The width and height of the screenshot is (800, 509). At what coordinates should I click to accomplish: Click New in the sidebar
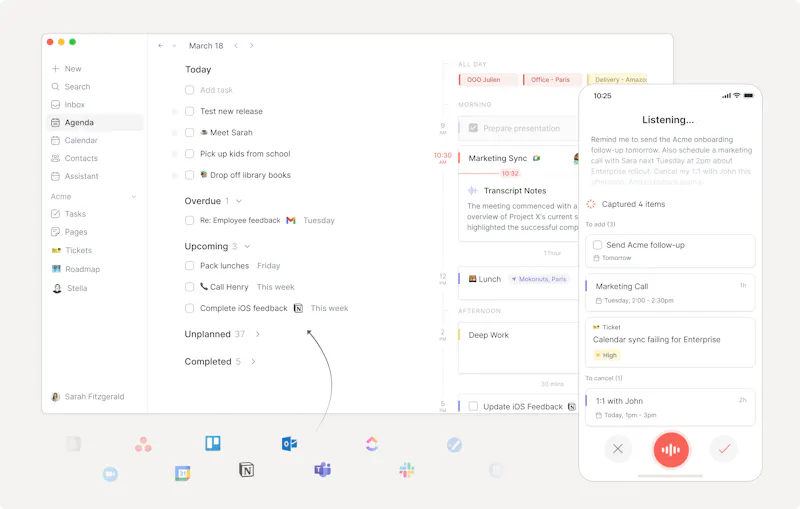tap(95, 69)
